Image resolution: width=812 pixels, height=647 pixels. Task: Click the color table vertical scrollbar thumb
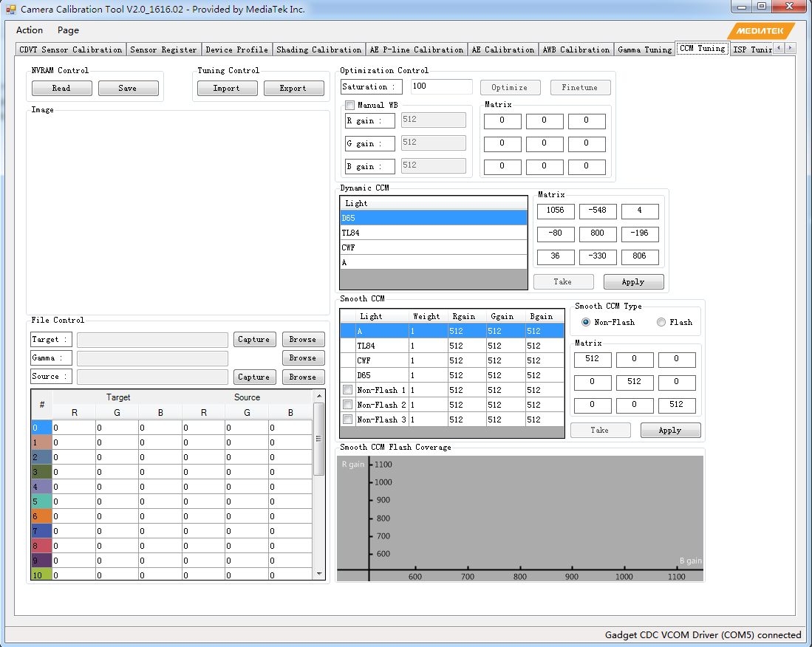[x=319, y=439]
